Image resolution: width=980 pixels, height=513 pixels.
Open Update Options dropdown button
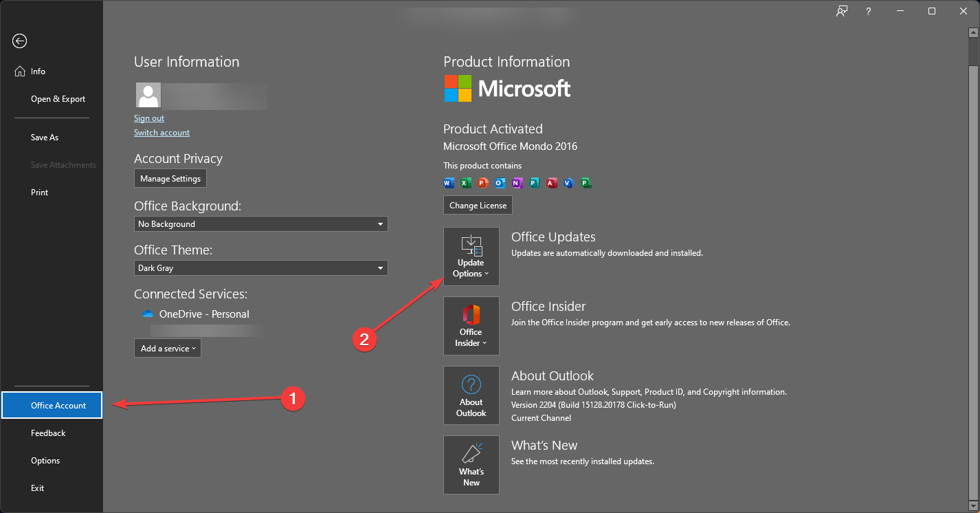[x=471, y=256]
